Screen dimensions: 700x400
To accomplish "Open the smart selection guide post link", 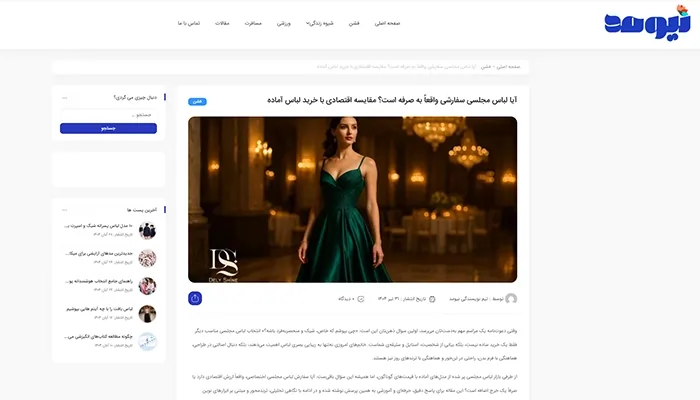I will (99, 281).
